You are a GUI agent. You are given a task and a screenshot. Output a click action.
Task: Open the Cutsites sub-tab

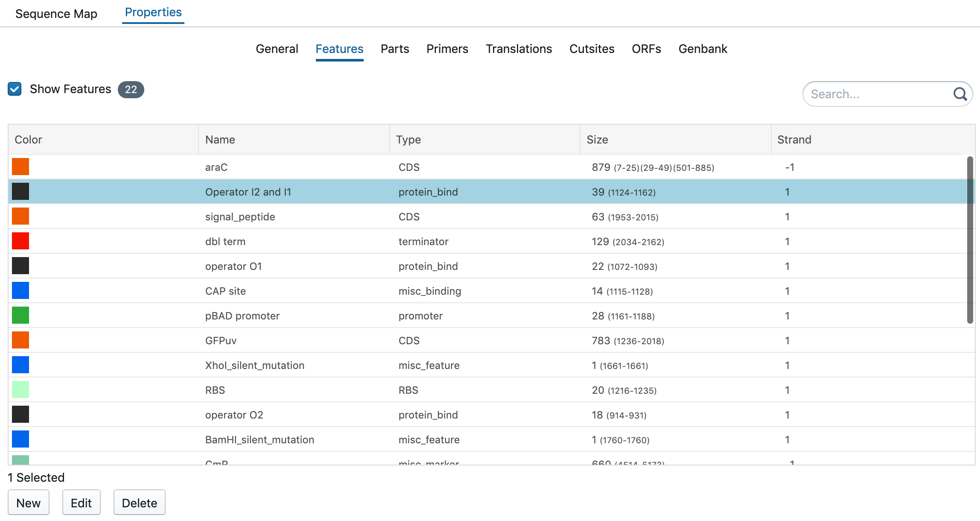pos(592,49)
